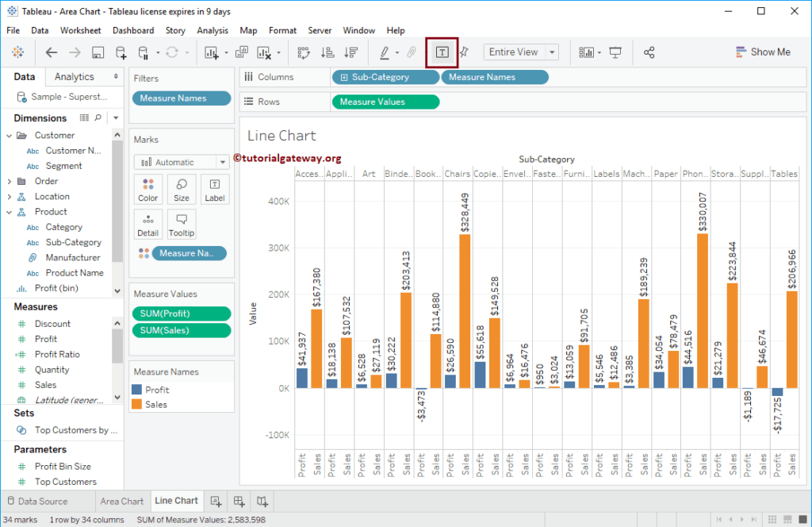Click the Duplicate sheet icon

click(242, 52)
